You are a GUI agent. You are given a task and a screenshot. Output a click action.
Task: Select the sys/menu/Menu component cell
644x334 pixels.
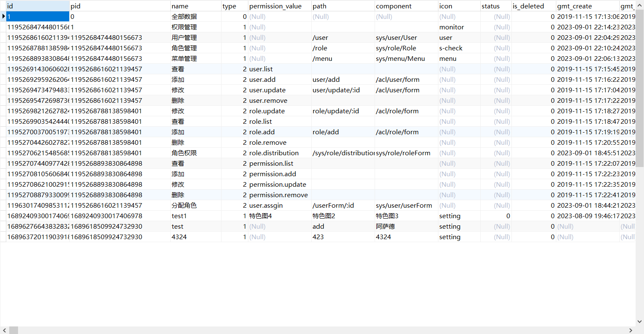click(400, 58)
